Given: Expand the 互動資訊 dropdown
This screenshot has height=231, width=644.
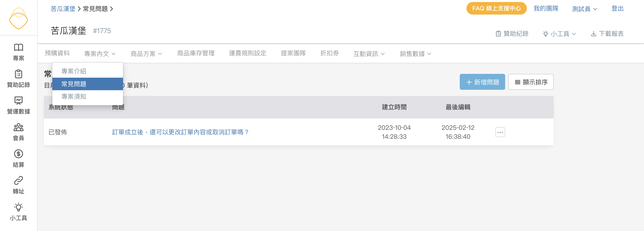Looking at the screenshot, I should [x=369, y=53].
